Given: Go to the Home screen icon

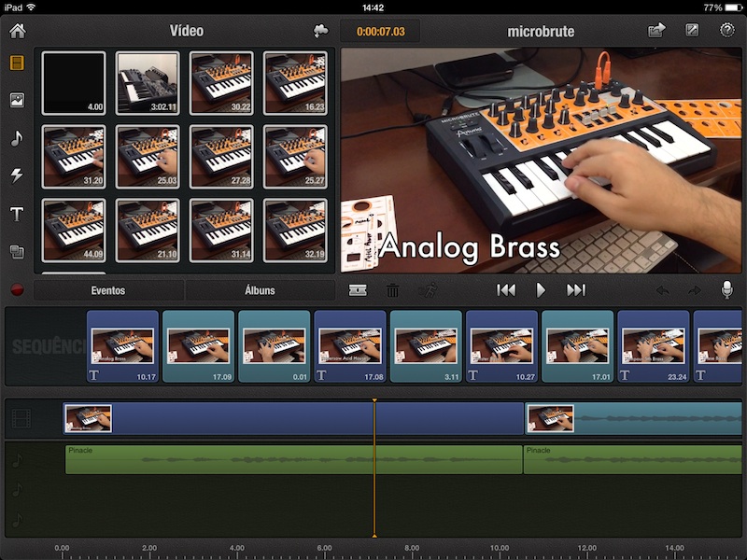Looking at the screenshot, I should pos(18,31).
